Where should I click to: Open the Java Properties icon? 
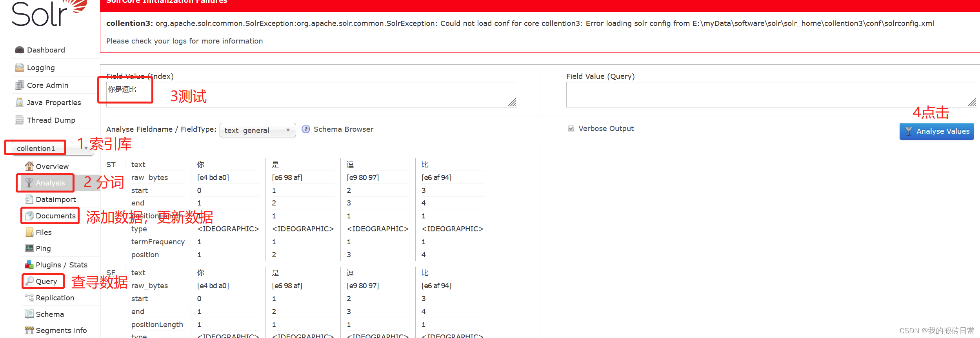(x=19, y=102)
